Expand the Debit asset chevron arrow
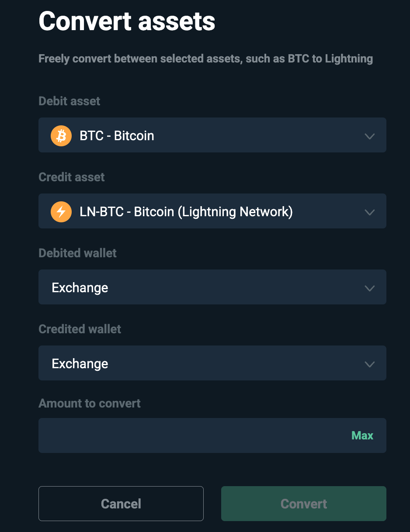Image resolution: width=410 pixels, height=532 pixels. click(370, 136)
